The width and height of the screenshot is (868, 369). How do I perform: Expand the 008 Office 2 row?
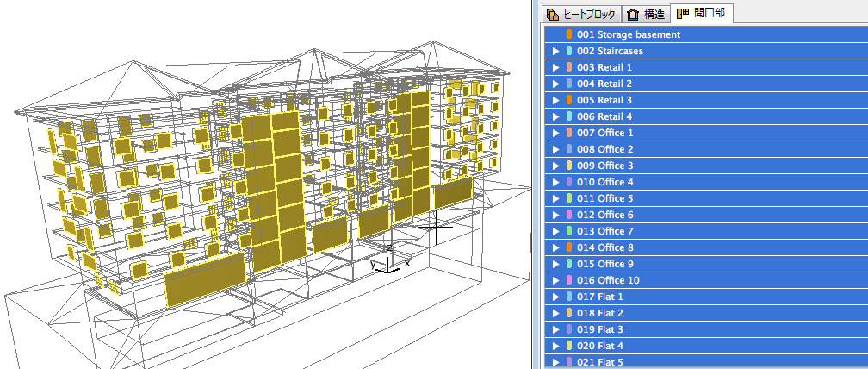(556, 149)
